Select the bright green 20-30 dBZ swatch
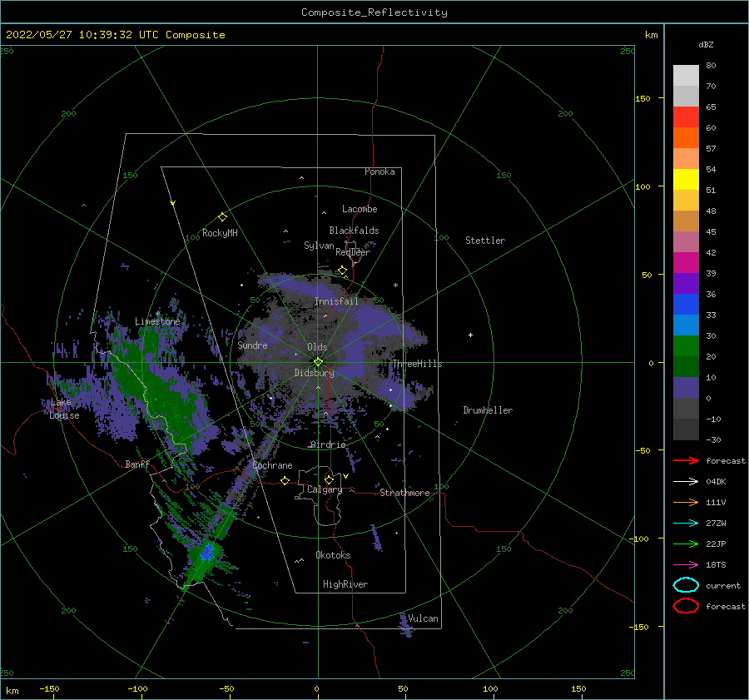The height and width of the screenshot is (700, 749). coord(686,346)
